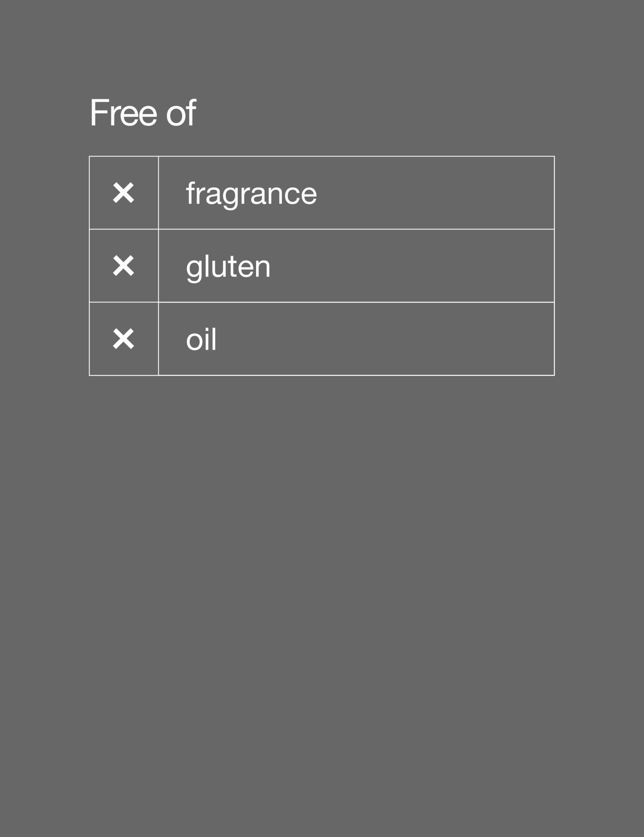The height and width of the screenshot is (837, 644).
Task: Click the first letter of fragrance
Action: click(x=190, y=193)
